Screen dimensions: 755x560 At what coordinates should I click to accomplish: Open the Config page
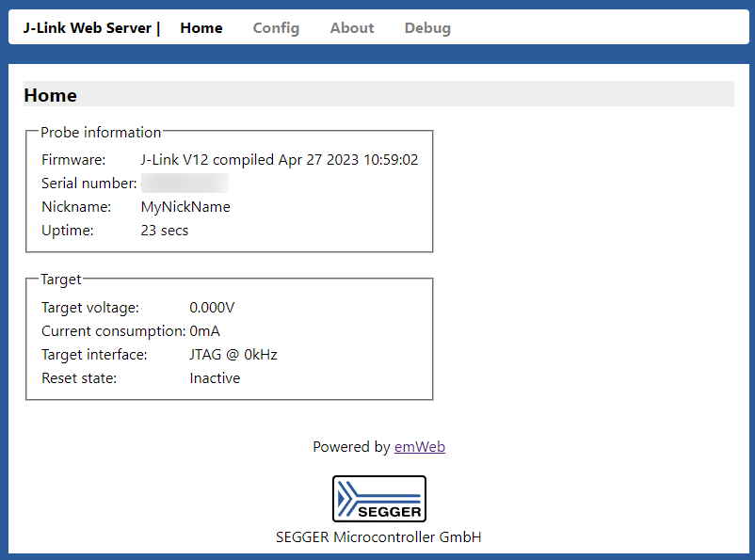pyautogui.click(x=276, y=28)
